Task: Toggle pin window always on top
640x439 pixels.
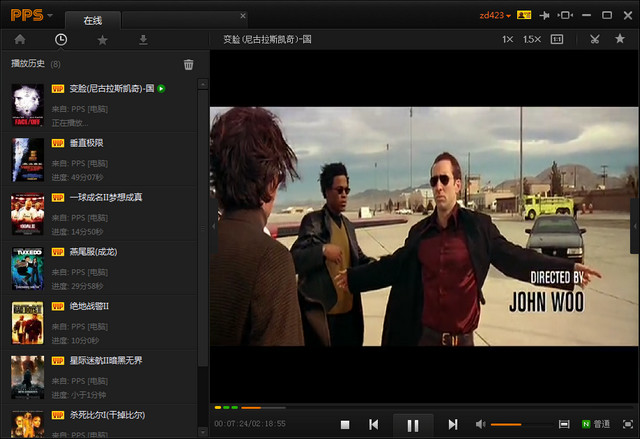Action: coord(544,16)
